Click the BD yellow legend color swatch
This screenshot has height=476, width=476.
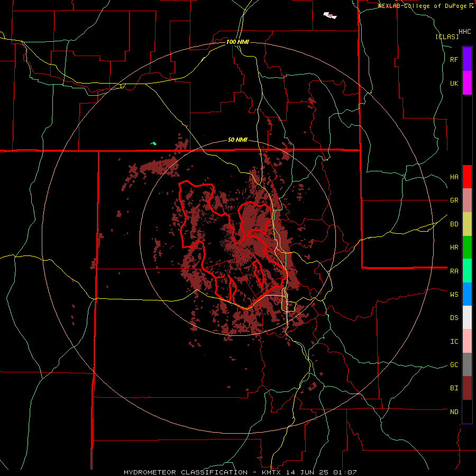[467, 224]
